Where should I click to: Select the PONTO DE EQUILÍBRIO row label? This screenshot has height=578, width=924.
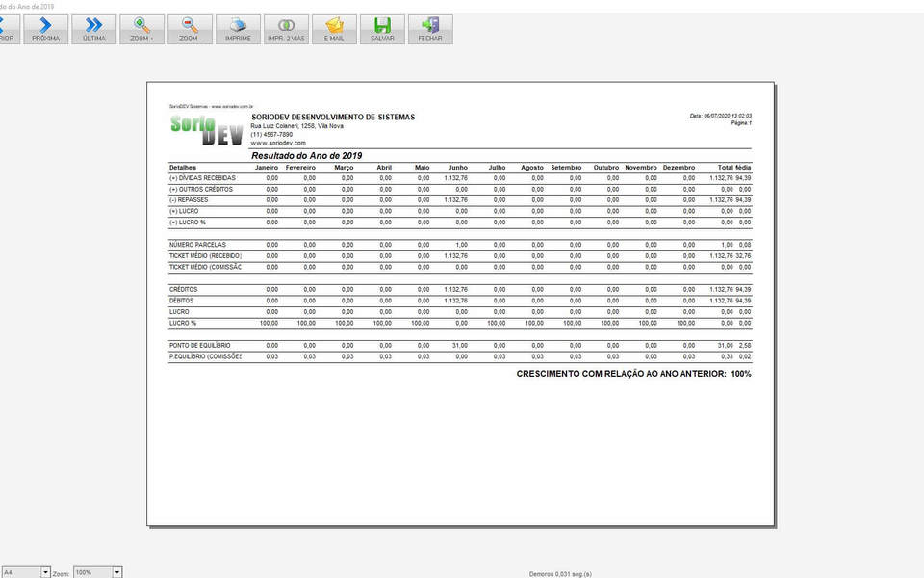click(200, 345)
